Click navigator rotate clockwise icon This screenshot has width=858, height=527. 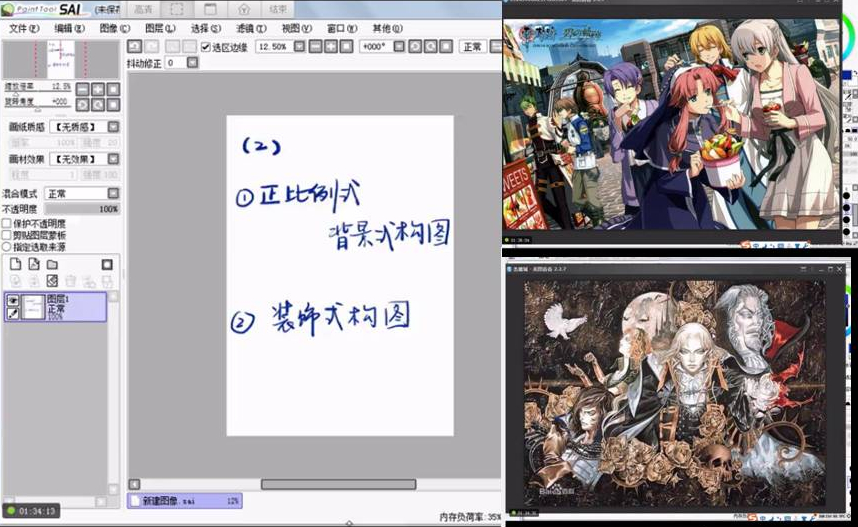point(98,105)
